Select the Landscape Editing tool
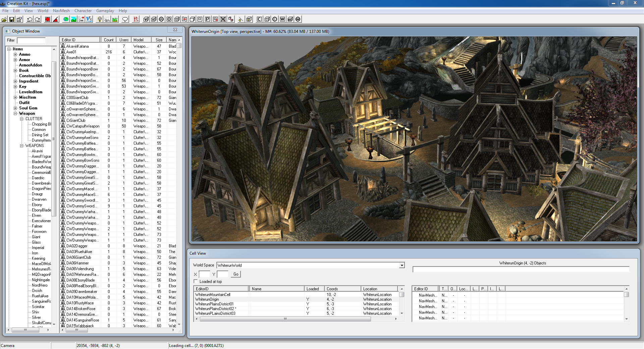This screenshot has height=349, width=644. click(73, 19)
